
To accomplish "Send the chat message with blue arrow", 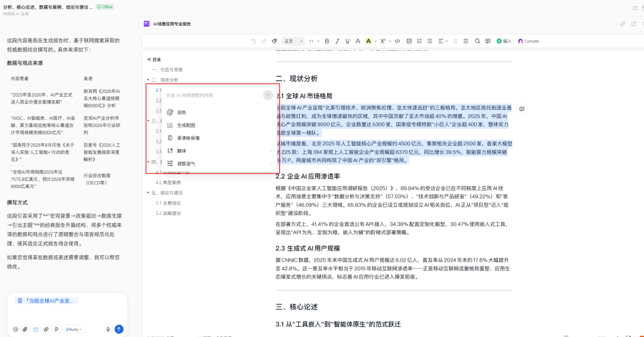I will point(119,329).
